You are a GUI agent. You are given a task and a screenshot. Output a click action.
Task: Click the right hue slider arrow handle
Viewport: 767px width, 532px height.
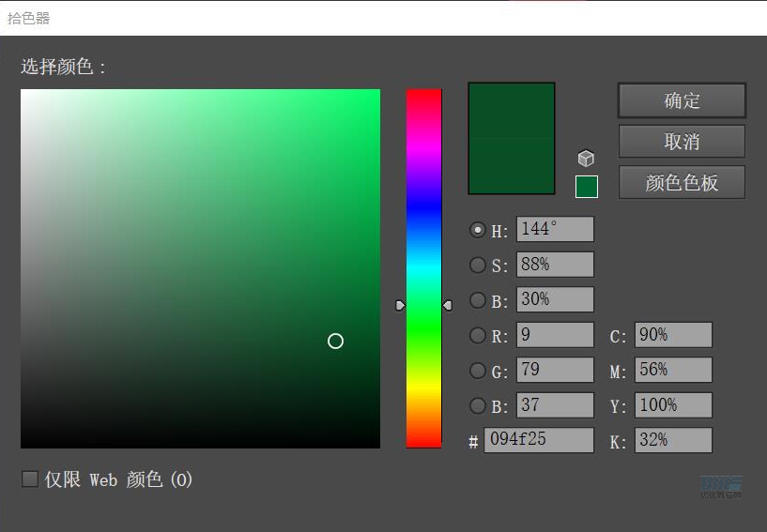[x=447, y=305]
